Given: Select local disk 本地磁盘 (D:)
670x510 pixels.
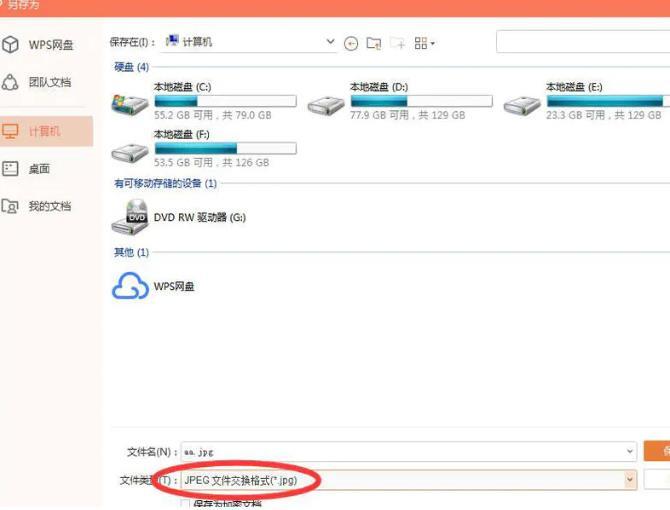Looking at the screenshot, I should pyautogui.click(x=400, y=101).
